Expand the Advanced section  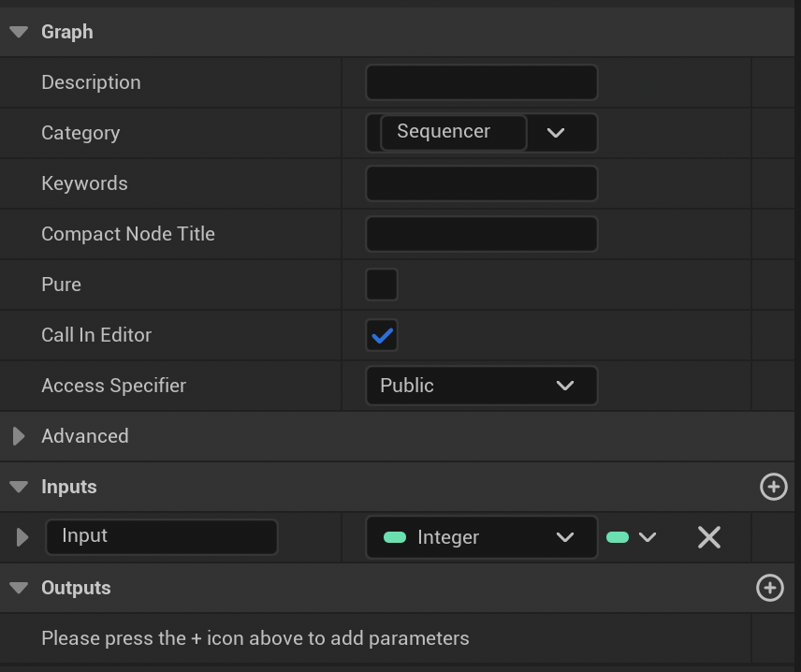(20, 435)
